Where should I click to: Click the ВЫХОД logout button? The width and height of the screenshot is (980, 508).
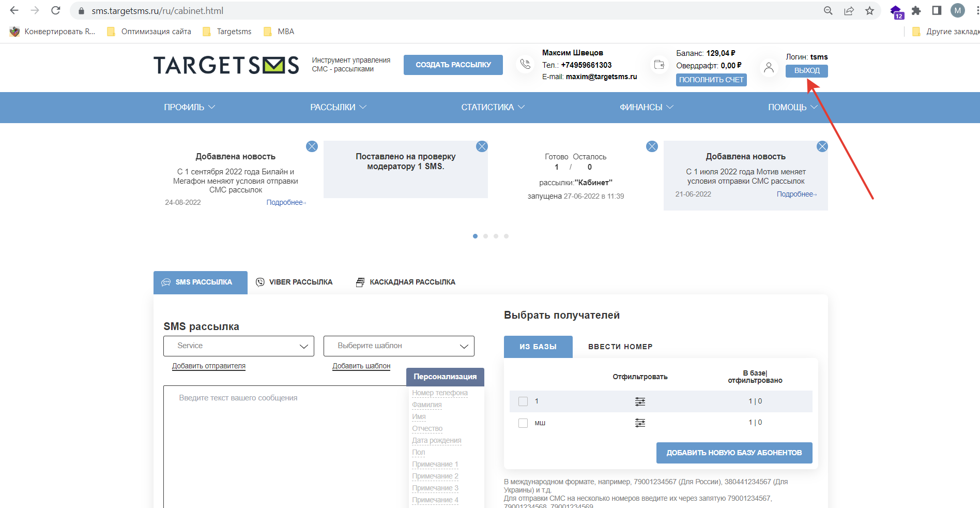point(807,71)
